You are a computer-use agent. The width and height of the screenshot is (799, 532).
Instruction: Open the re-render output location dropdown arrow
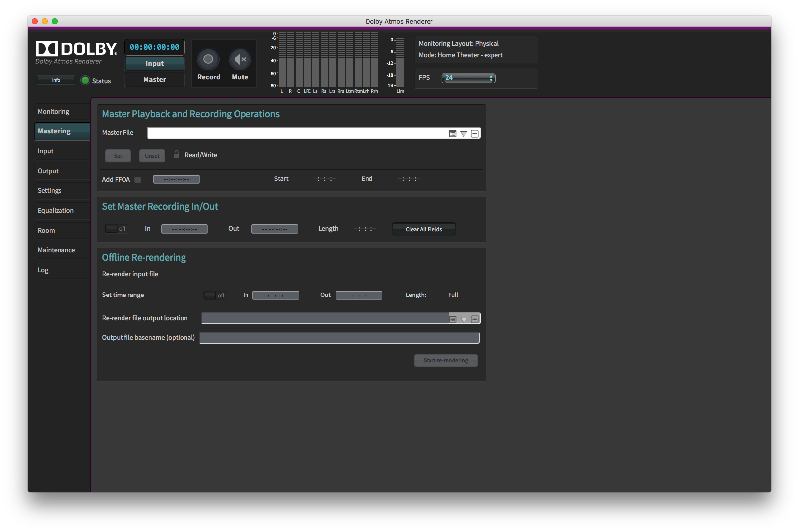click(x=464, y=318)
